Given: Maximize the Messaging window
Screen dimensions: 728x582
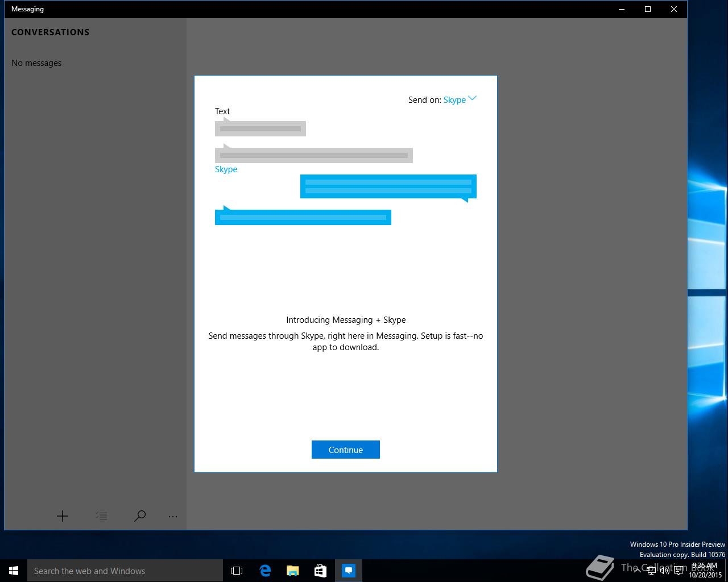Looking at the screenshot, I should [x=648, y=9].
